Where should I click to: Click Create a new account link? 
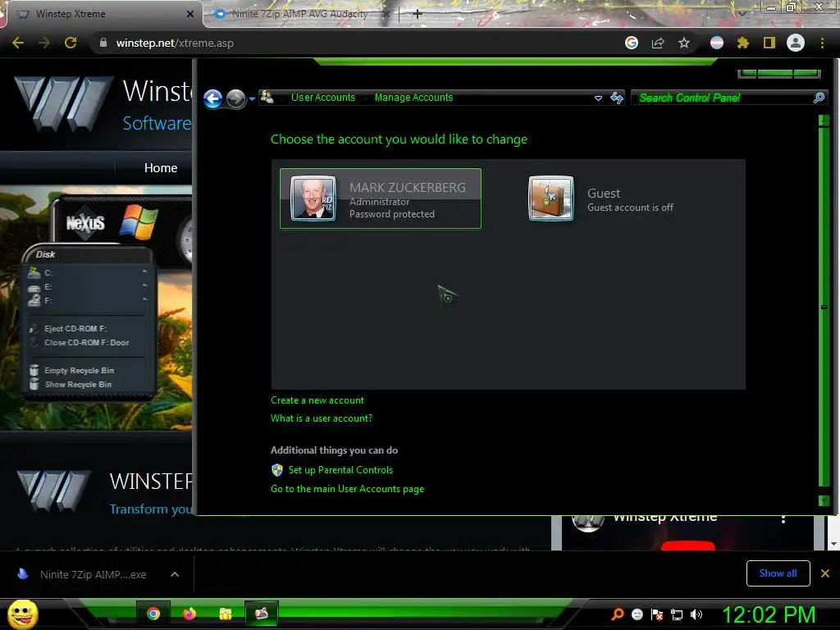pyautogui.click(x=317, y=400)
